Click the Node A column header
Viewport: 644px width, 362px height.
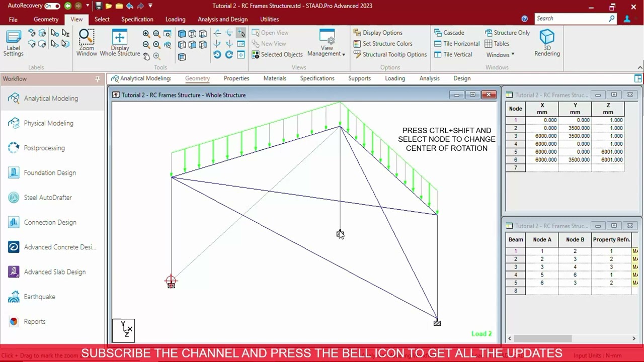point(542,240)
